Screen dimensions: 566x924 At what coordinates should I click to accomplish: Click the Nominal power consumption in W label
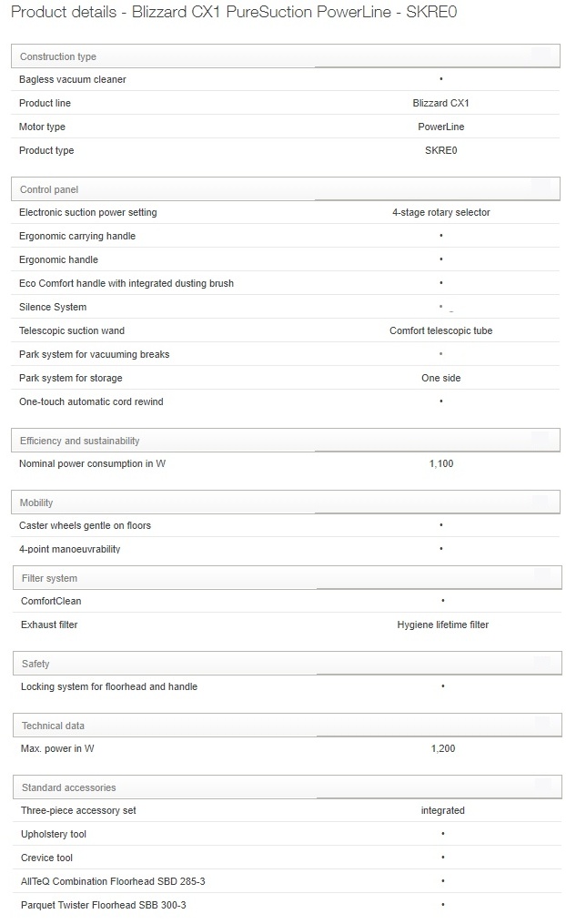tap(93, 463)
